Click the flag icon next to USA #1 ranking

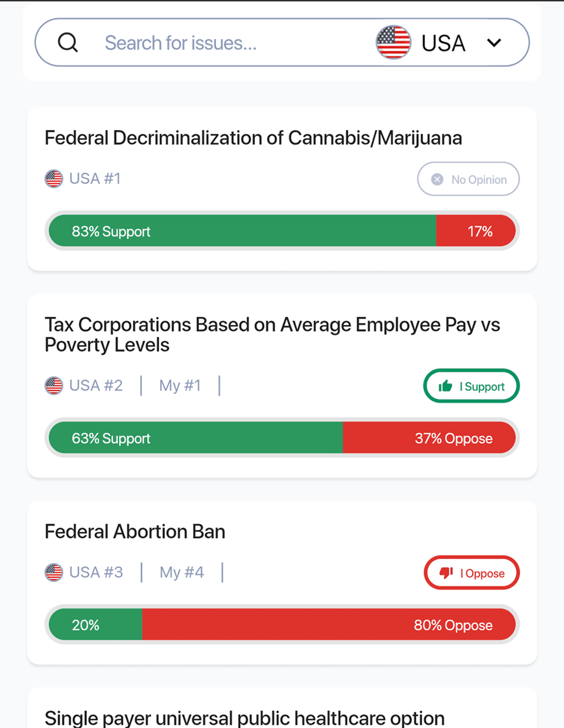[53, 178]
